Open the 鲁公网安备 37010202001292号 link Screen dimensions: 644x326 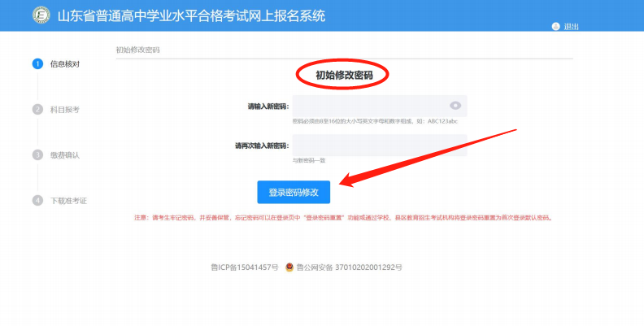(350, 267)
